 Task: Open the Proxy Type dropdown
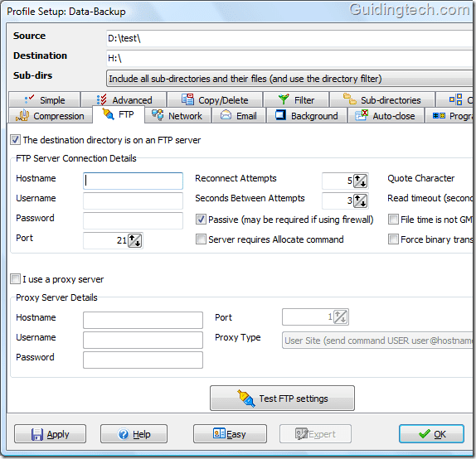(x=377, y=341)
